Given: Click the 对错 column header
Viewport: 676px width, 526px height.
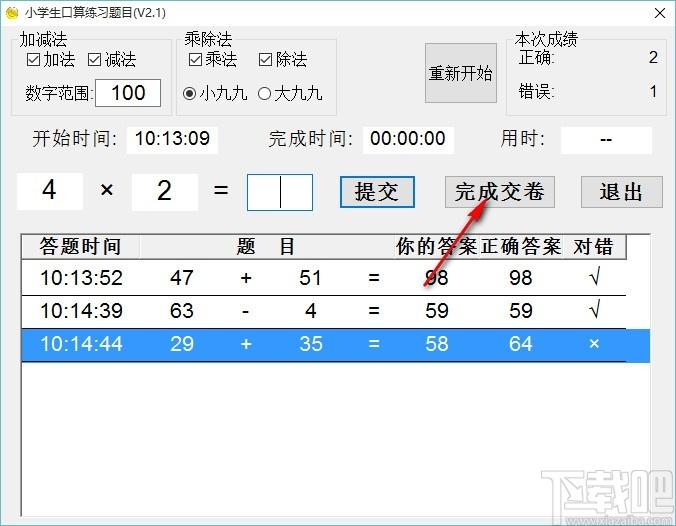Looking at the screenshot, I should click(x=594, y=247).
